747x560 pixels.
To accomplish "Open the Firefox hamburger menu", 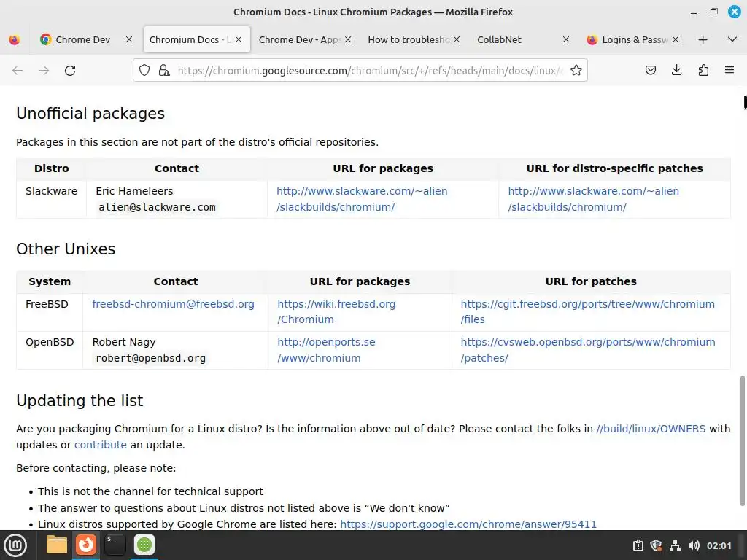I will 729,71.
